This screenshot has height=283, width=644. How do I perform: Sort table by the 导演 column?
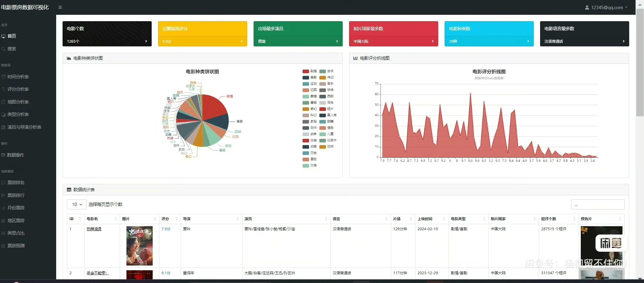click(x=211, y=219)
